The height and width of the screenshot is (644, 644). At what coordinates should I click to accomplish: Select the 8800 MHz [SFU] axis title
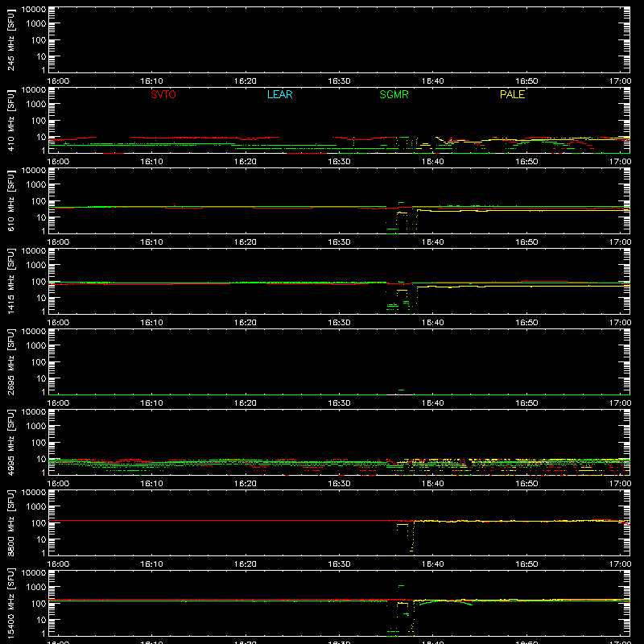[x=10, y=522]
